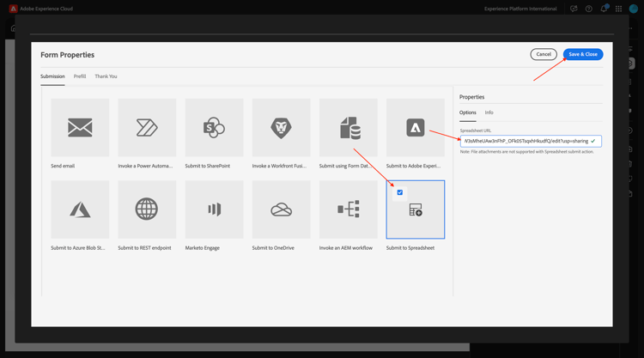Select the Marketo Engage tile

[x=214, y=209]
